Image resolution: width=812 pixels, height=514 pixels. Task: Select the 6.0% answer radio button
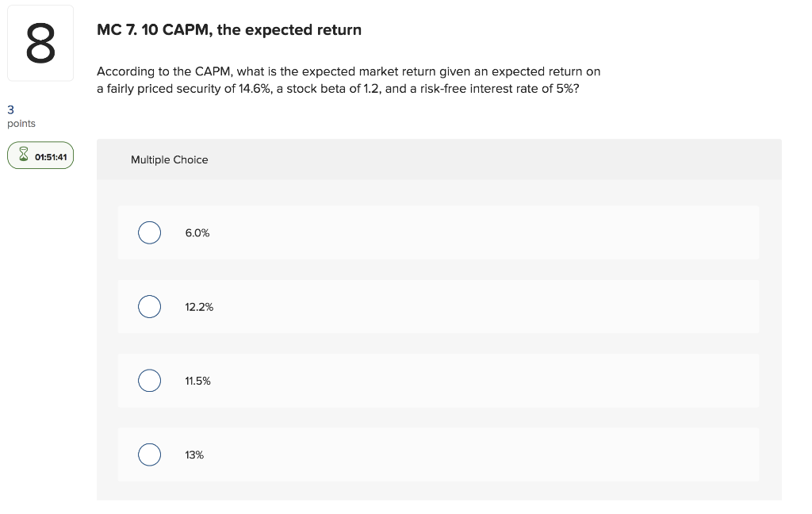click(149, 232)
